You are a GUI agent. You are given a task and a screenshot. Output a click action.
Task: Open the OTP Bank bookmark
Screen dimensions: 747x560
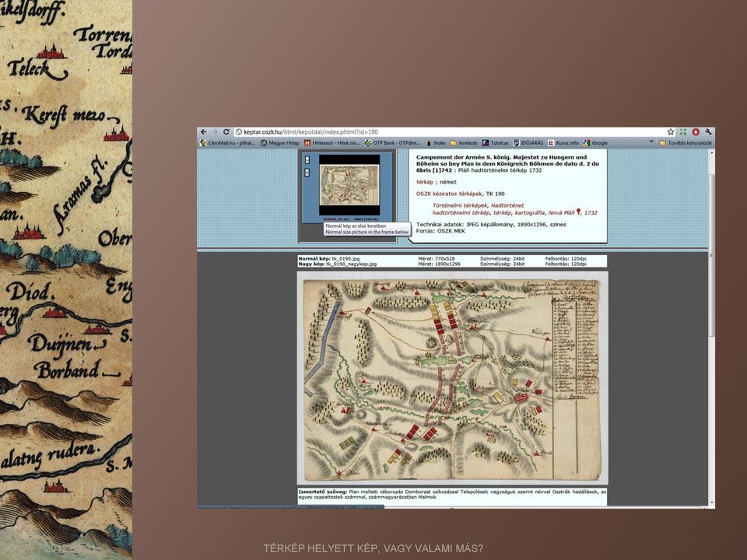(392, 143)
